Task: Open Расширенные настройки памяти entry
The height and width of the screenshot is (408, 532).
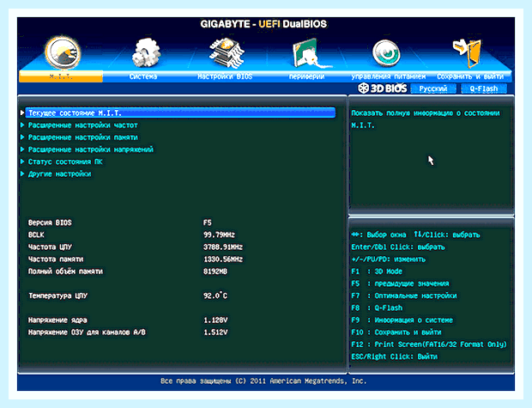Action: [82, 137]
